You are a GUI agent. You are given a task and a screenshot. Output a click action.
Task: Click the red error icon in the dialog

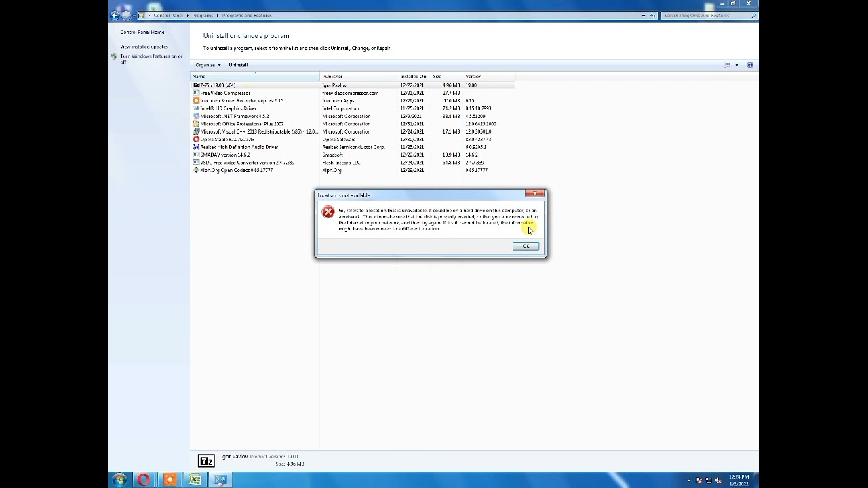[x=328, y=212]
